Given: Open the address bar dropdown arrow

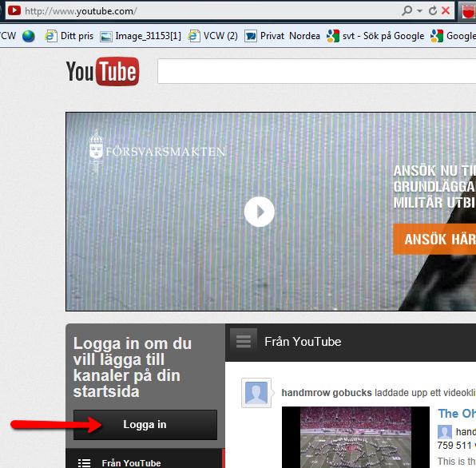Looking at the screenshot, I should click(x=420, y=11).
